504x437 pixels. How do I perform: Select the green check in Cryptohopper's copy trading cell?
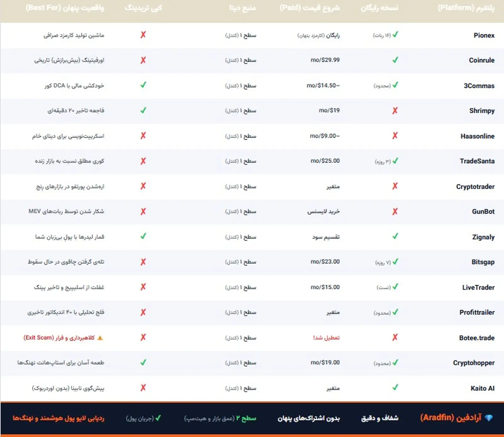(x=143, y=362)
